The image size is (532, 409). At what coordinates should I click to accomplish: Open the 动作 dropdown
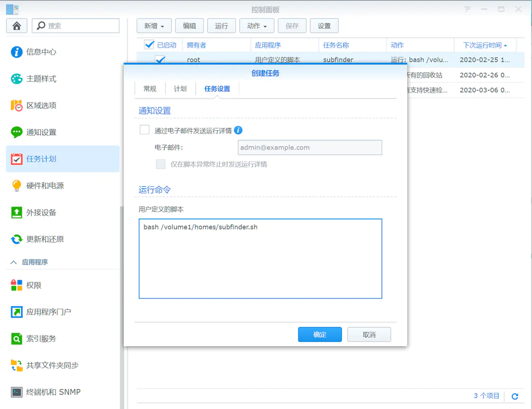(x=256, y=26)
